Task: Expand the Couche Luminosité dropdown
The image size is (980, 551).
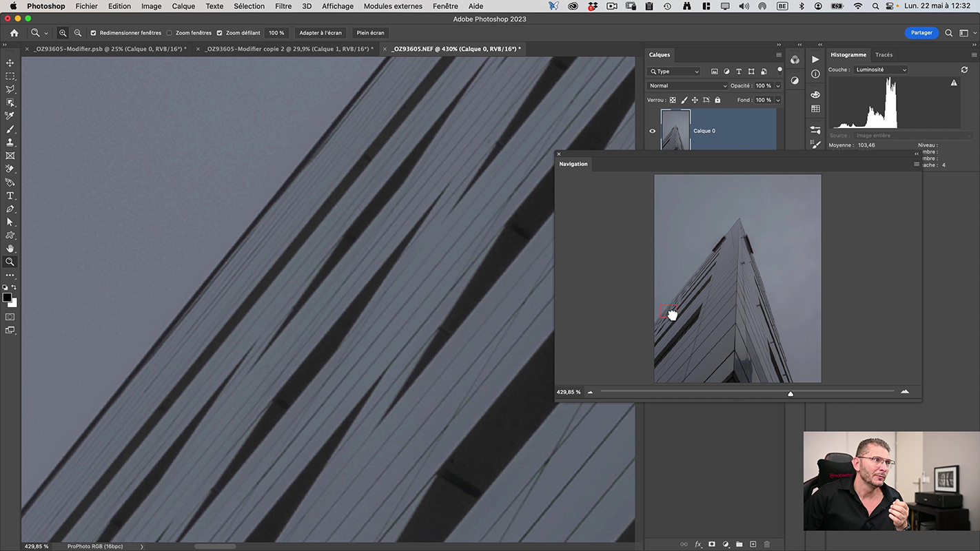Action: pos(881,70)
